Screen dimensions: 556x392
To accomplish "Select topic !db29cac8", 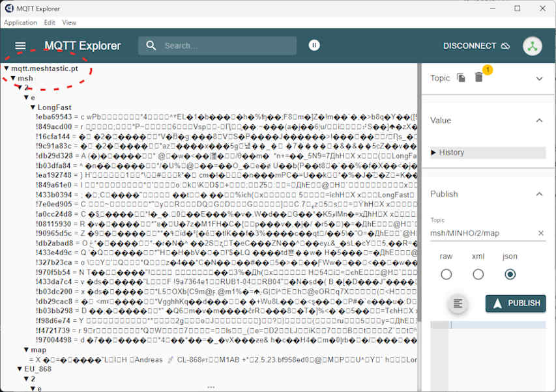I will pyautogui.click(x=227, y=301).
